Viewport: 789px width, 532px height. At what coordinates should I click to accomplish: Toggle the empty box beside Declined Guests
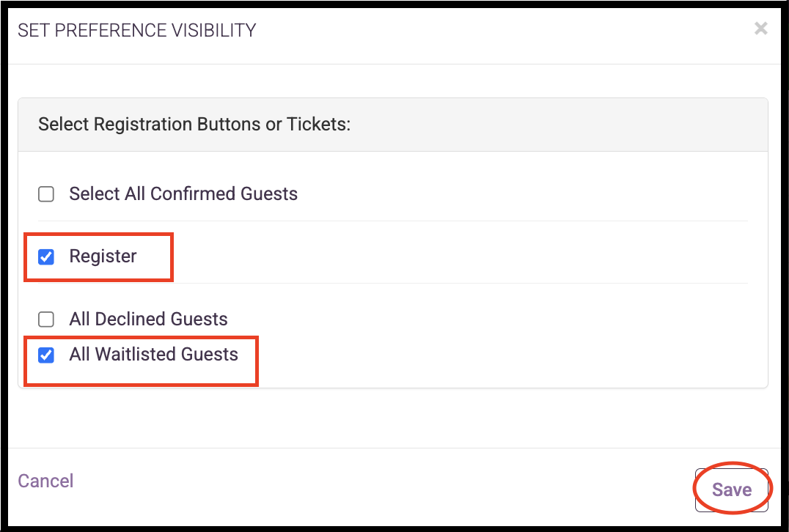click(x=46, y=319)
